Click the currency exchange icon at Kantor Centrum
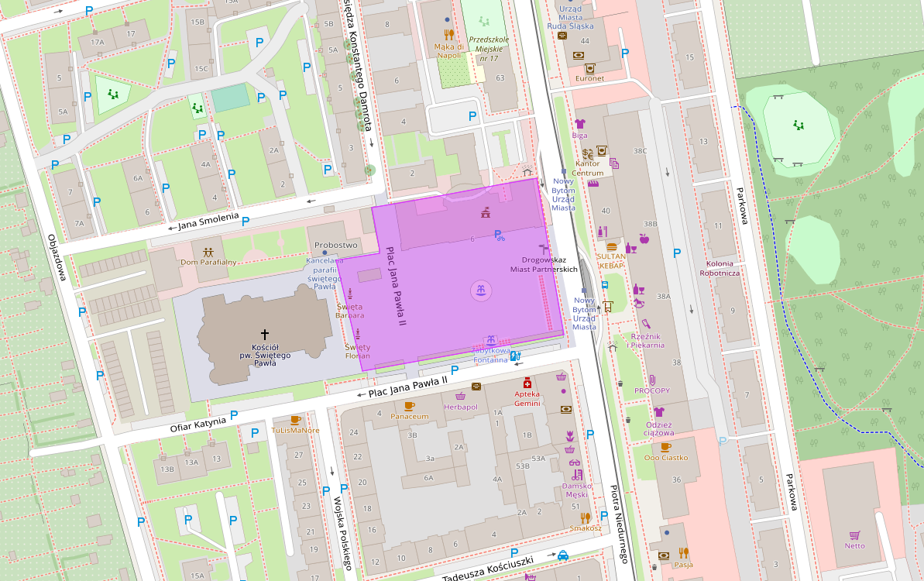The image size is (924, 581). pos(588,153)
